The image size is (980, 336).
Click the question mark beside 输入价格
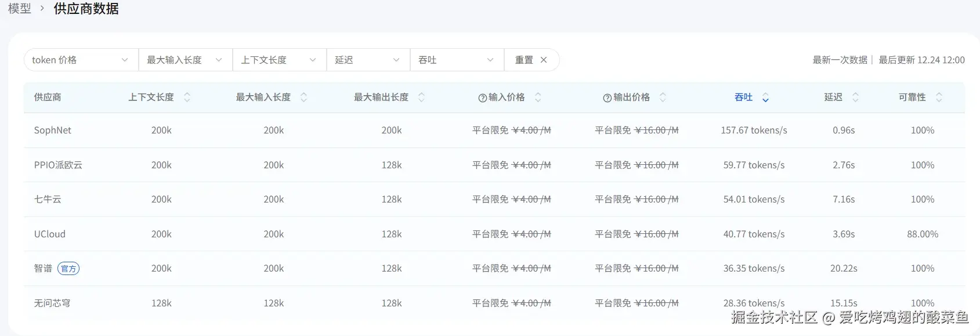[482, 98]
